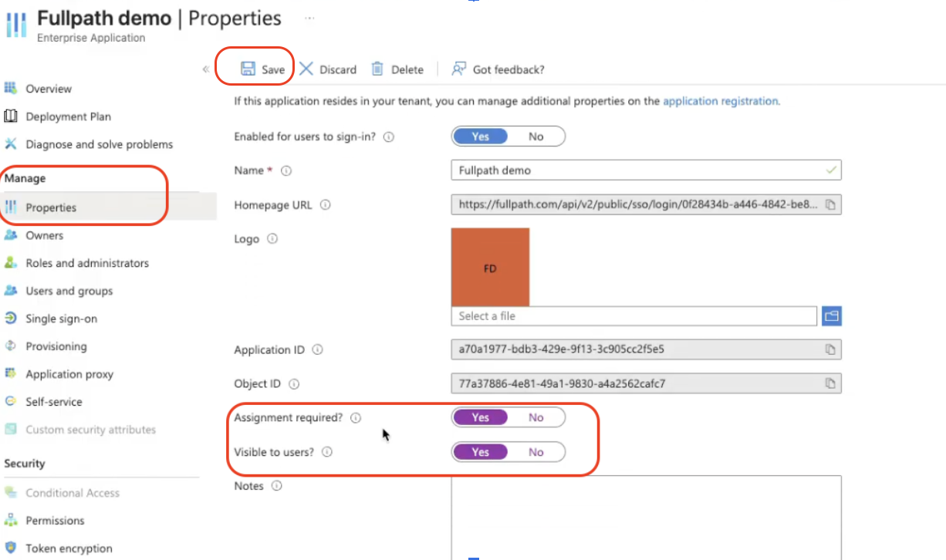The height and width of the screenshot is (560, 946).
Task: Open the more options ellipsis menu
Action: 309,17
